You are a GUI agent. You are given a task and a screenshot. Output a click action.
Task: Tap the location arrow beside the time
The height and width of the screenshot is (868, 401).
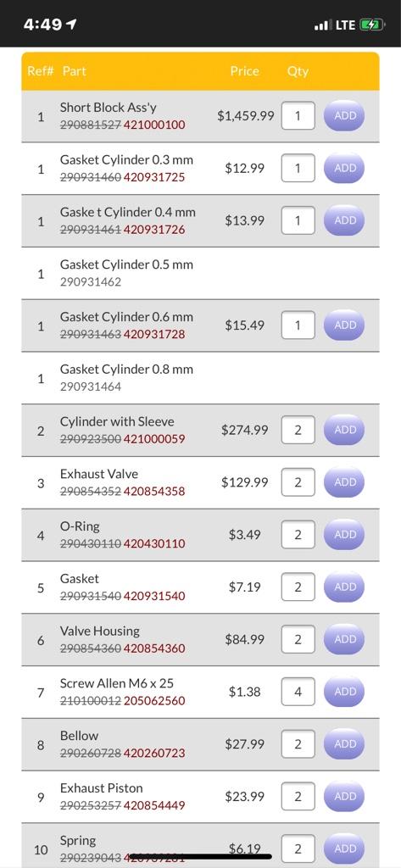tap(71, 25)
